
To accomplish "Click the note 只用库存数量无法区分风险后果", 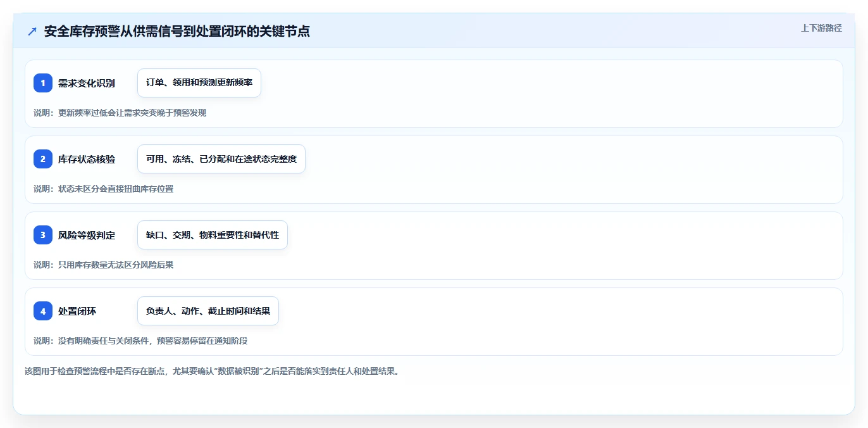I will pos(104,265).
